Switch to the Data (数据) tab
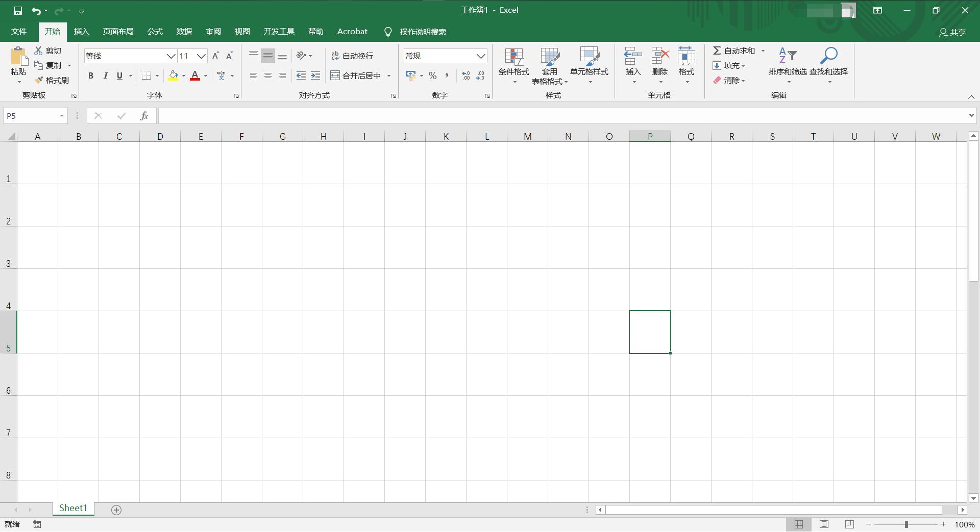Viewport: 980px width, 532px height. pos(184,32)
